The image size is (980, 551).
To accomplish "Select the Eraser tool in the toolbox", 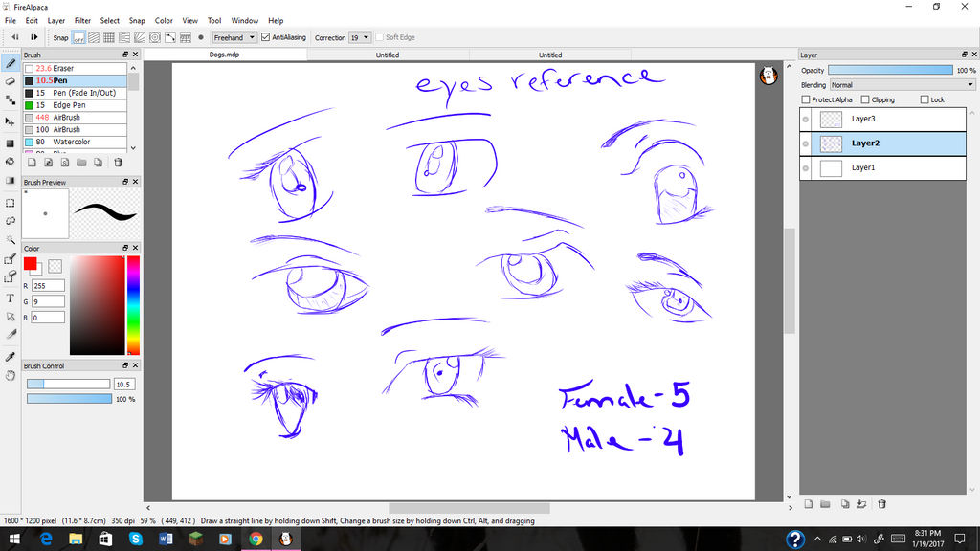I will click(x=11, y=81).
